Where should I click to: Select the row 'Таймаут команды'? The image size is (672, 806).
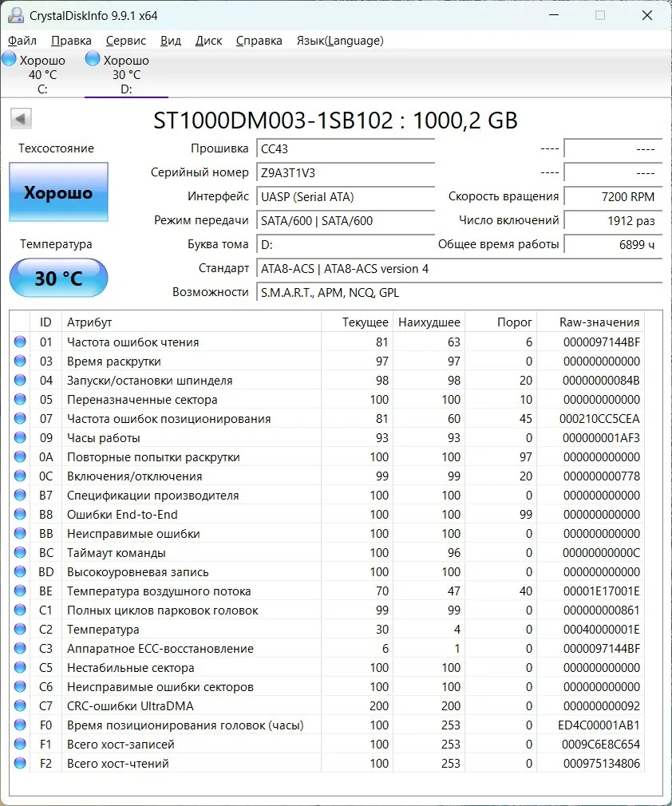(327, 552)
